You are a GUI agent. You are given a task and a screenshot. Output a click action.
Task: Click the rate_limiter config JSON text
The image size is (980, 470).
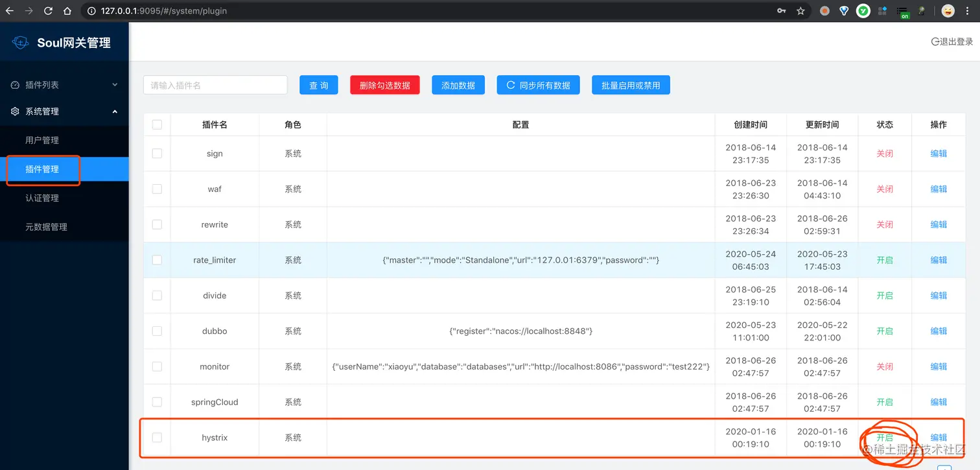520,260
